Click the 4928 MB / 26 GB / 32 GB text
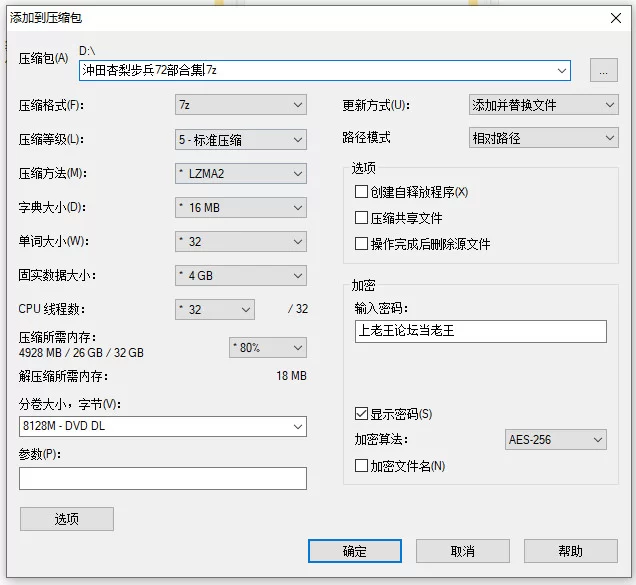The height and width of the screenshot is (585, 636). (81, 353)
